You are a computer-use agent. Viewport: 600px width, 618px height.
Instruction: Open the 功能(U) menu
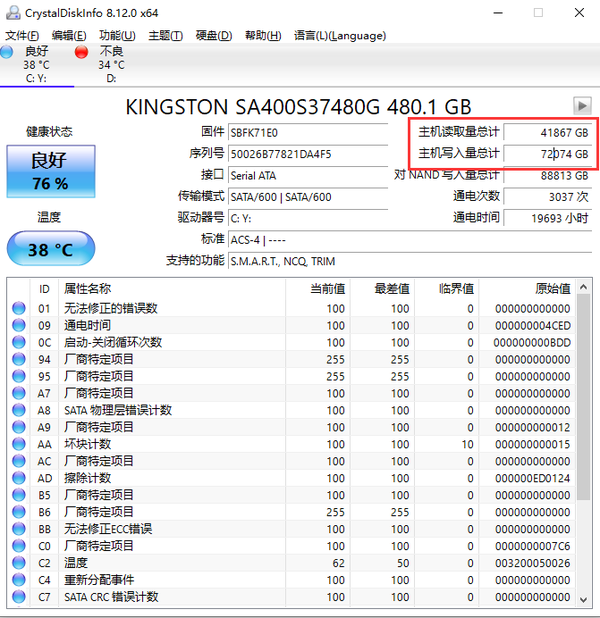pos(117,36)
